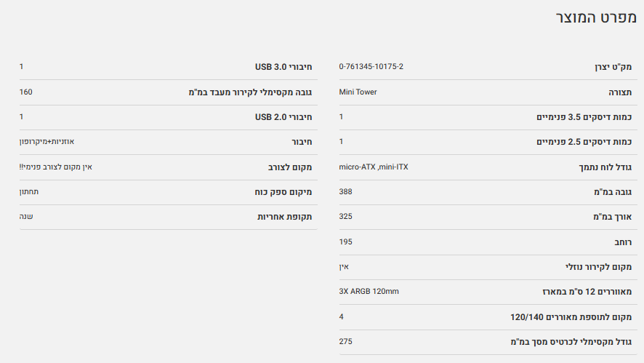Click the CPU cooler max height 160

[26, 92]
